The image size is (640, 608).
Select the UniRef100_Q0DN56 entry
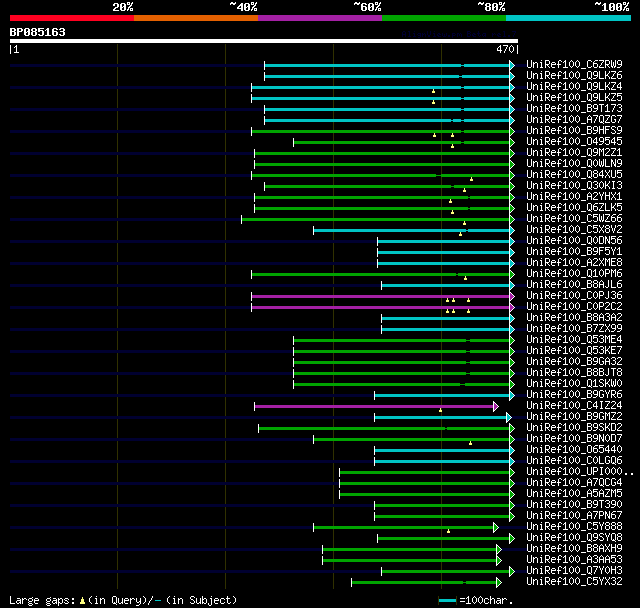coord(574,241)
